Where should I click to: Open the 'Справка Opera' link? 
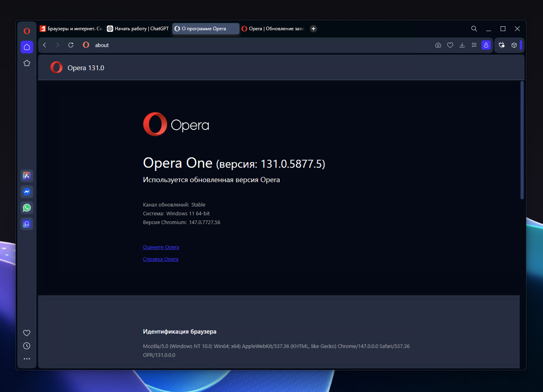pyautogui.click(x=160, y=259)
